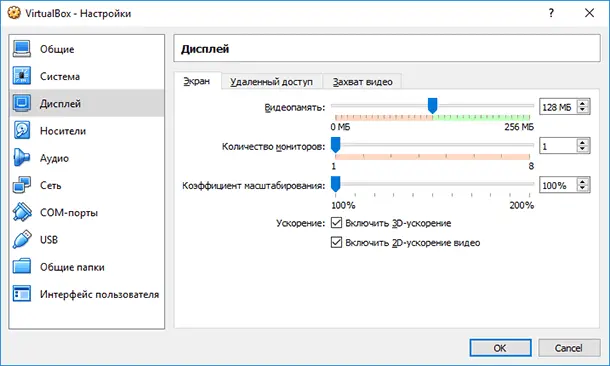Screen dimensions: 610x366
Task: Go to the COM-порты section label
Action: [x=69, y=213]
